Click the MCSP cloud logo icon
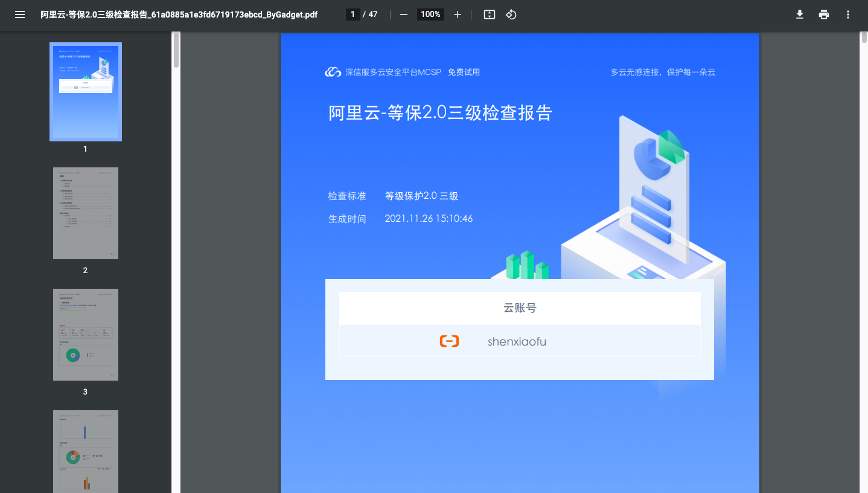Viewport: 868px width, 493px height. (333, 72)
